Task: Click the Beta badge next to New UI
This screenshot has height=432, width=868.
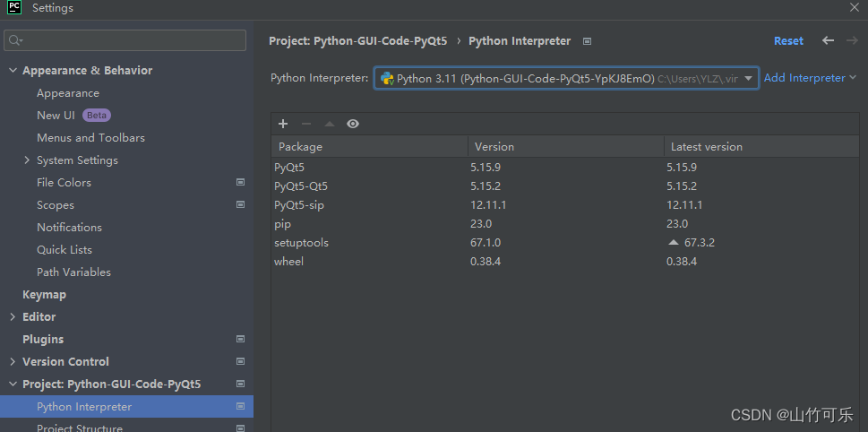Action: 97,116
